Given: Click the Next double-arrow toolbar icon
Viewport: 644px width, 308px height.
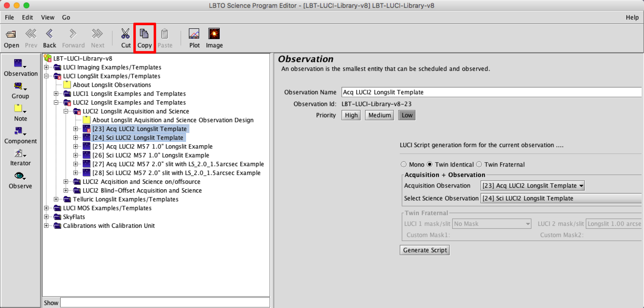Looking at the screenshot, I should [x=97, y=34].
